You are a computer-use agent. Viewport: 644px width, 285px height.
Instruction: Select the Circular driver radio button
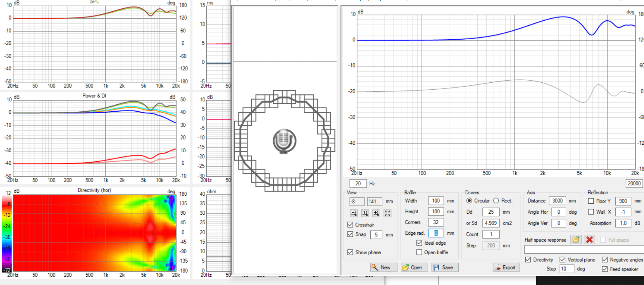pyautogui.click(x=469, y=201)
